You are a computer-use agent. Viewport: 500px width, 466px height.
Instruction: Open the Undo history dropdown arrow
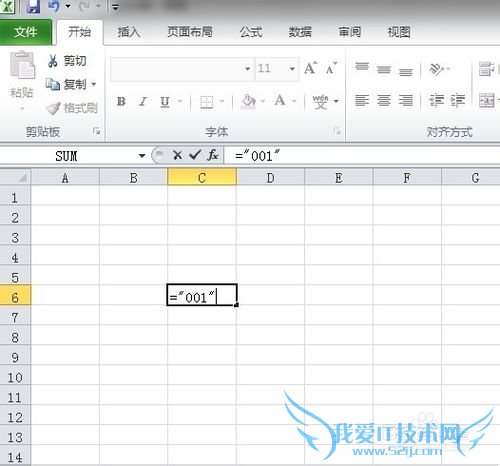(68, 6)
